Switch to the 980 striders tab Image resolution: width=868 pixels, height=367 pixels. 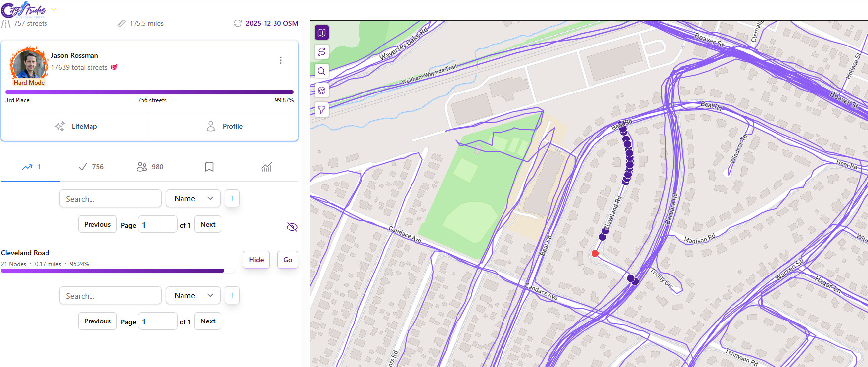coord(150,167)
